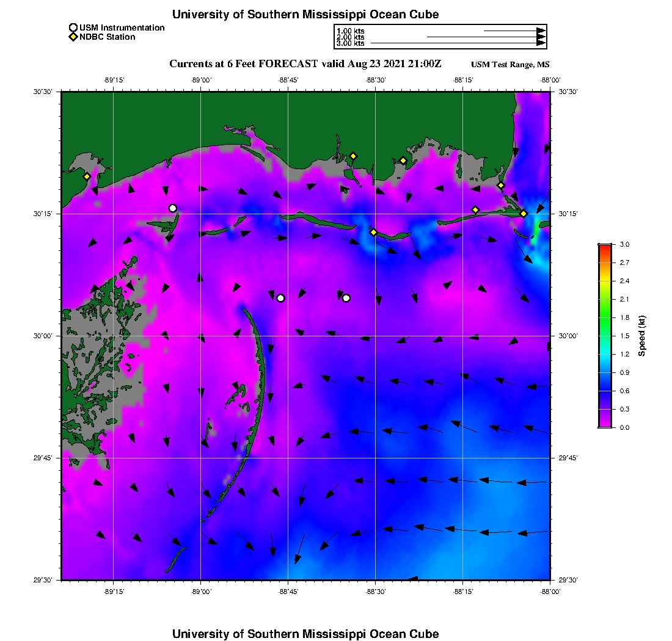Click the bottom 'Ocean Cube' footer title
Screen dimensions: 672x641
(305, 633)
